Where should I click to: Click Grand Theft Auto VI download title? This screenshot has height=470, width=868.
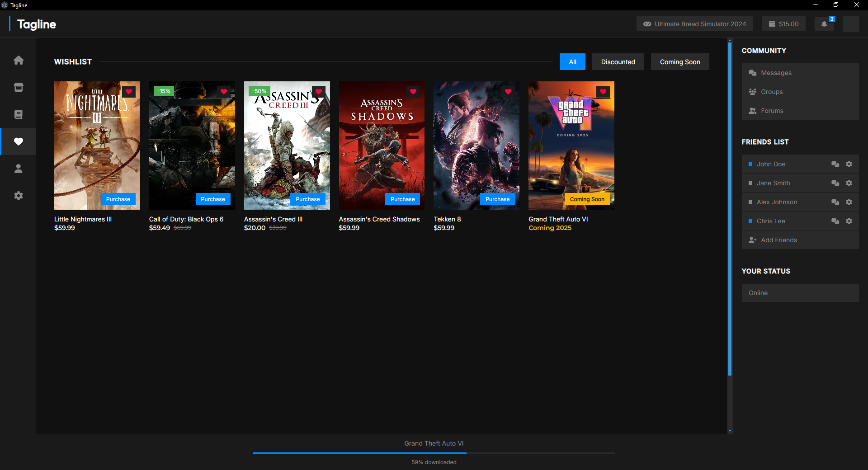(434, 443)
